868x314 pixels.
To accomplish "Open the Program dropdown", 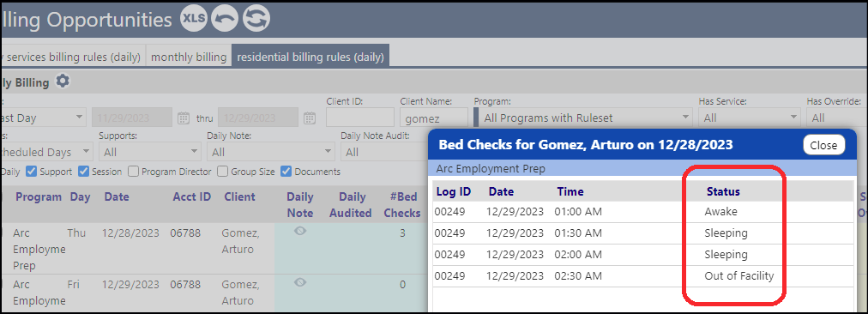I will (x=583, y=118).
